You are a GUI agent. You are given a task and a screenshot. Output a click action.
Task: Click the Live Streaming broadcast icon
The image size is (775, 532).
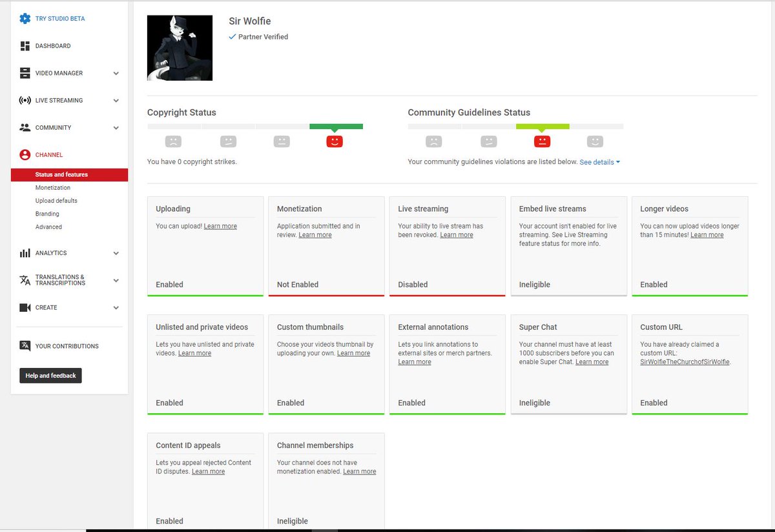point(25,100)
